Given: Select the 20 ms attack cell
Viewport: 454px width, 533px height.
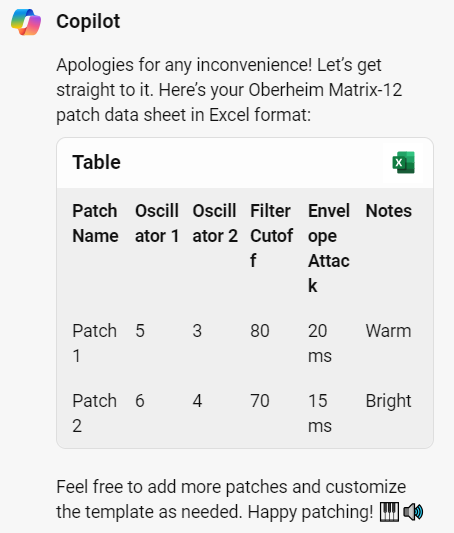Looking at the screenshot, I should (x=319, y=343).
